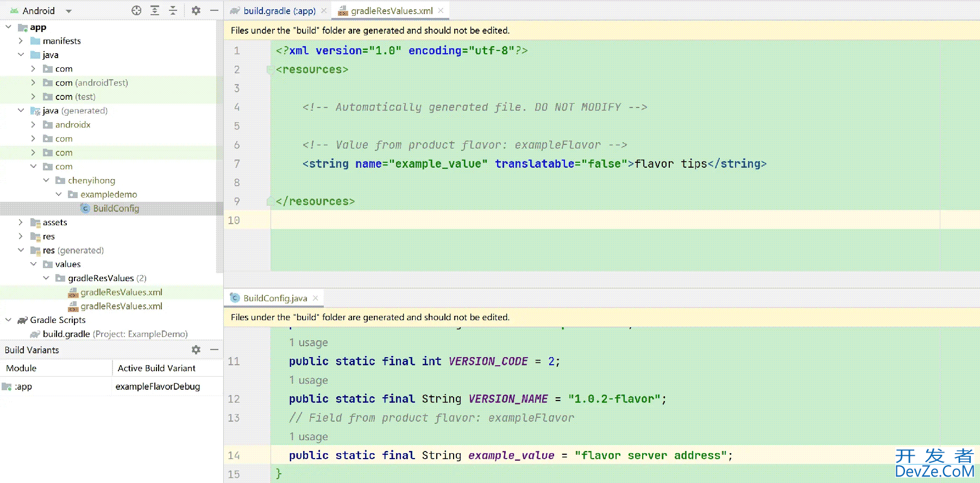
Task: Open Build Variants panel settings gear
Action: (196, 349)
